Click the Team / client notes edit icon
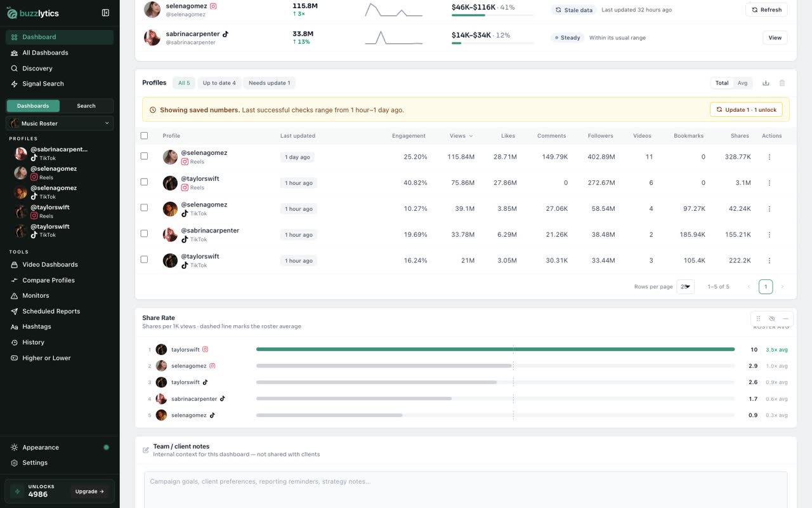 tap(146, 450)
